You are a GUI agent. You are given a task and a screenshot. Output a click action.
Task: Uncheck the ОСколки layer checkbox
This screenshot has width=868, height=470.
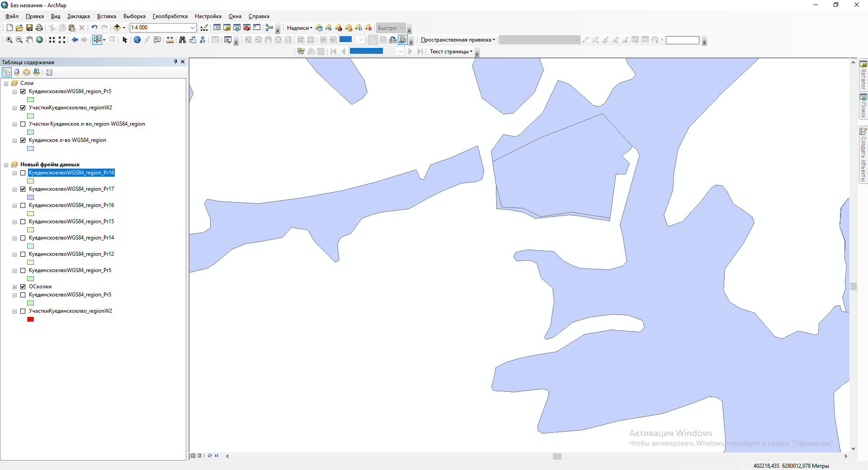tap(23, 287)
